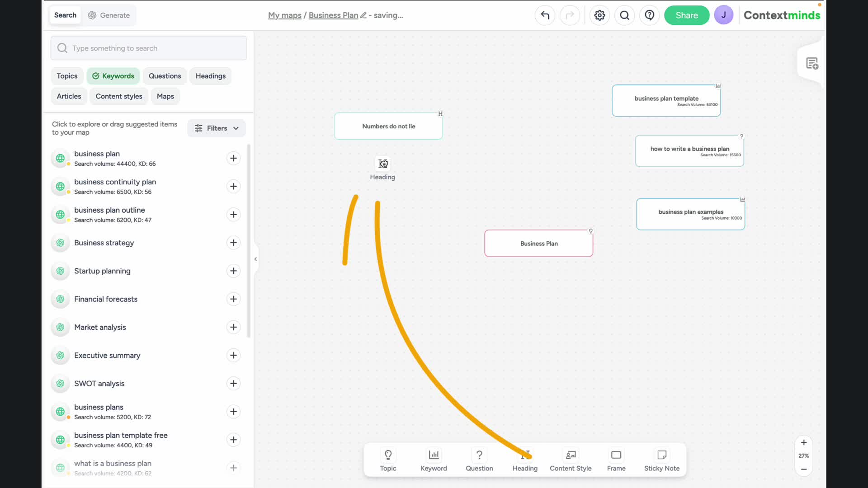Click the 27% zoom level indicator
The height and width of the screenshot is (488, 868).
point(804,456)
